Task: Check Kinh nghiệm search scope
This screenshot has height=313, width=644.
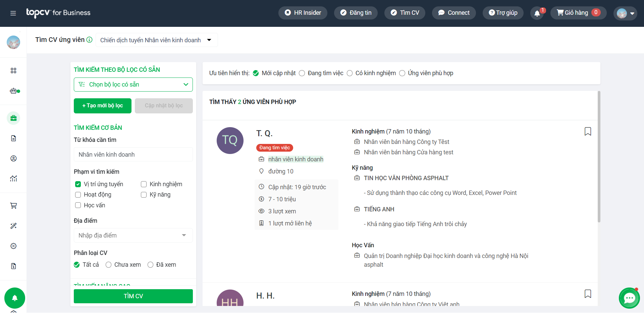Action: 144,184
